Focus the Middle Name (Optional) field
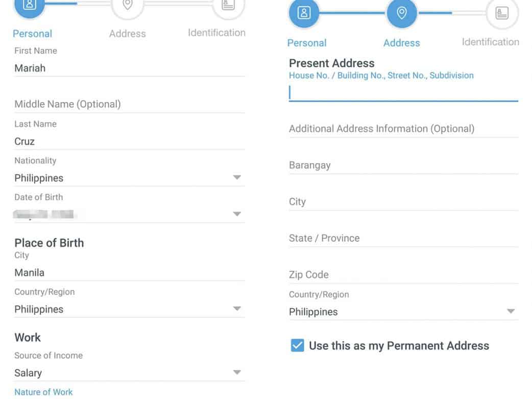This screenshot has width=532, height=399. pos(129,104)
